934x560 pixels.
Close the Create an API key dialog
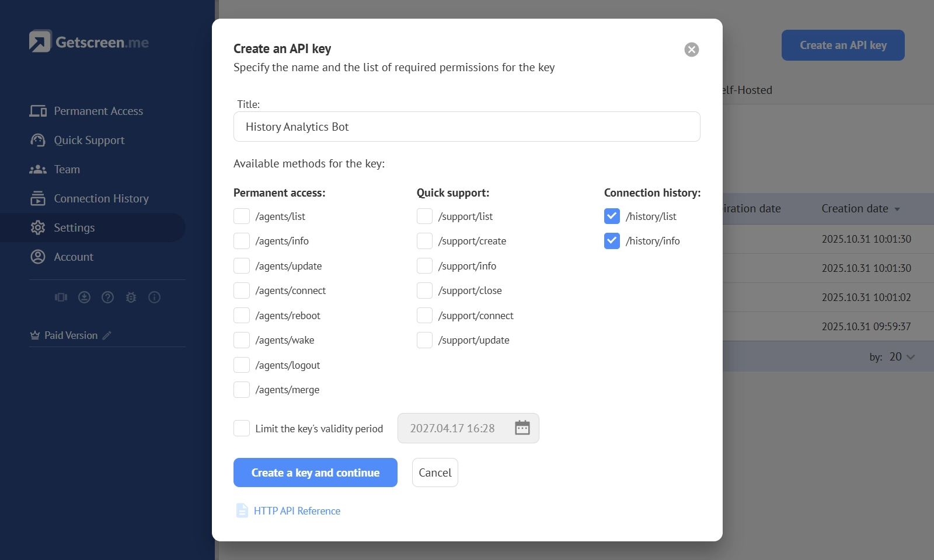[691, 50]
